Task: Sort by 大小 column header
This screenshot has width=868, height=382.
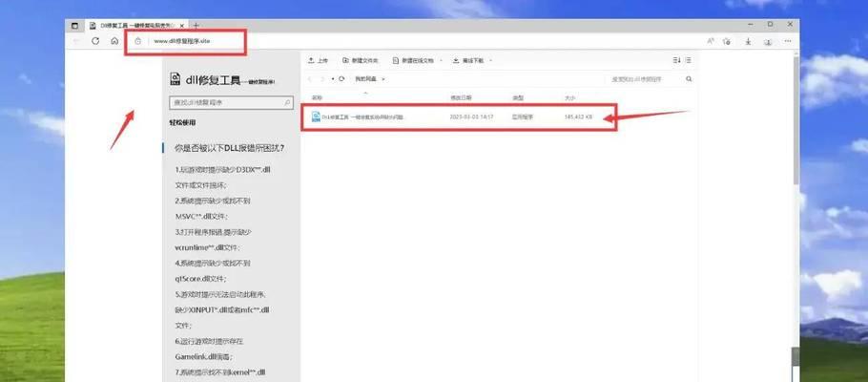Action: [x=570, y=97]
